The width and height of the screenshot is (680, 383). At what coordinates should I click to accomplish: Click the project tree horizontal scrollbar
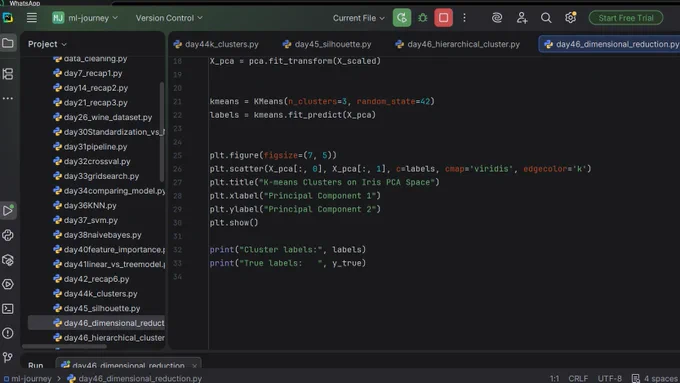[x=64, y=346]
